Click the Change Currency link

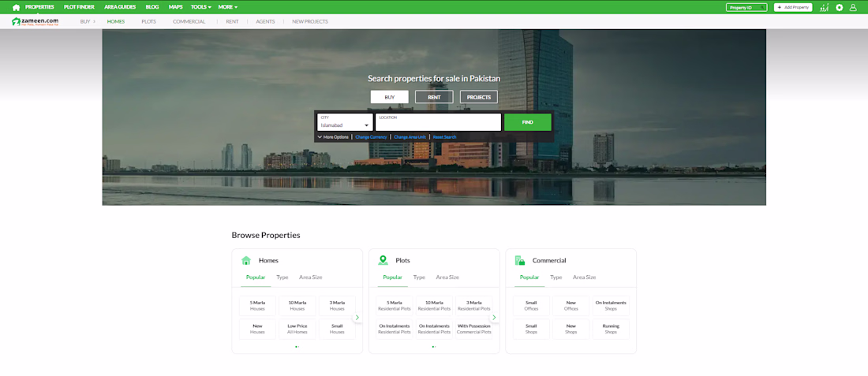pos(371,136)
